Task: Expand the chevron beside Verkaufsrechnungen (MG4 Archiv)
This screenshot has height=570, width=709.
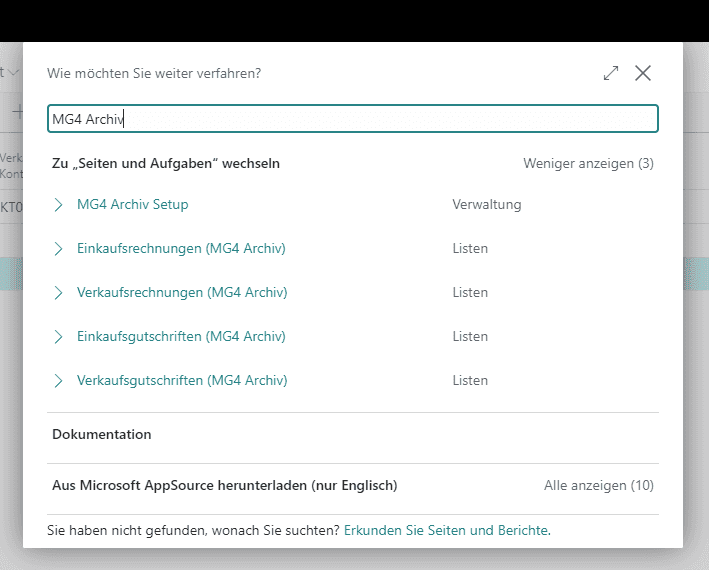Action: (x=58, y=293)
